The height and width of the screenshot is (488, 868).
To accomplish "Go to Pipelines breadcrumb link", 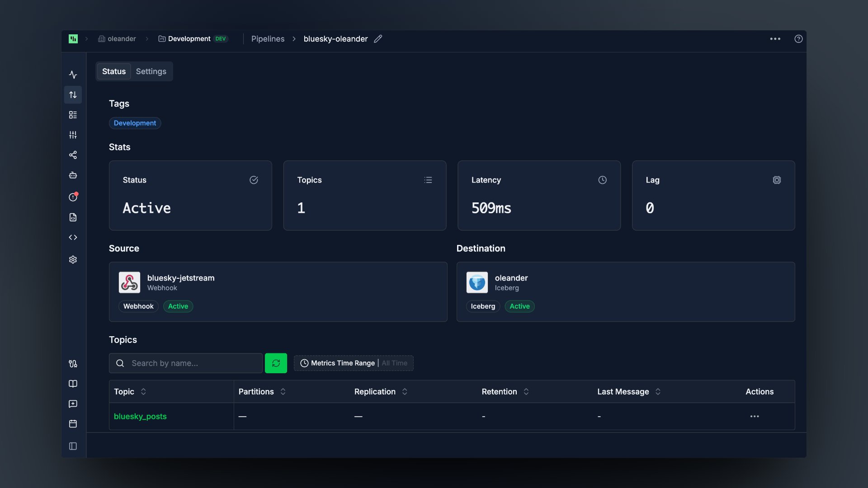I will [268, 39].
